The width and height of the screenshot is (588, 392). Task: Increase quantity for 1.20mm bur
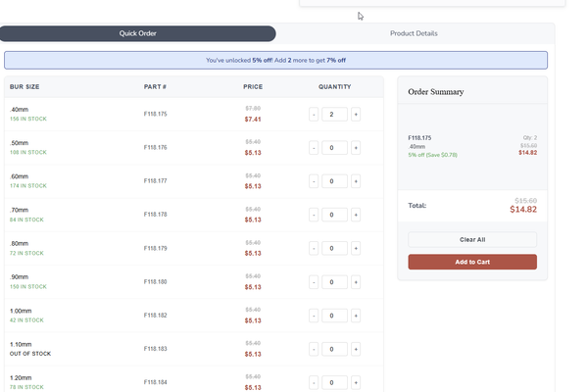[356, 382]
